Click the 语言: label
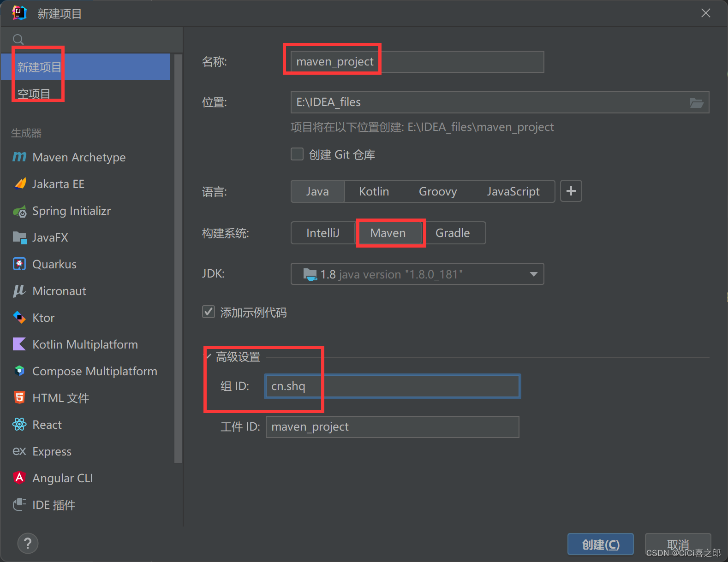 coord(215,192)
